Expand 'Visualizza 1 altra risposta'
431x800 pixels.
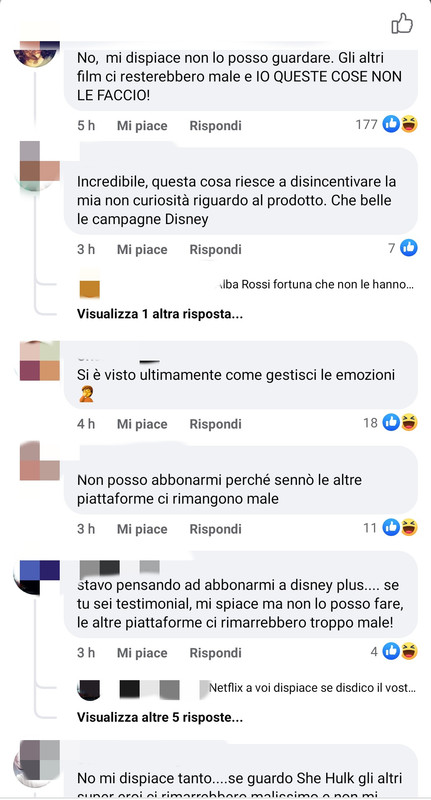tap(160, 314)
